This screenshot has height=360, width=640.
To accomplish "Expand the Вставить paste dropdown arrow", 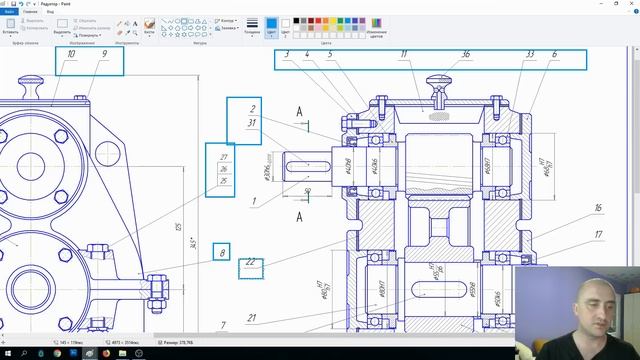I will tap(10, 36).
